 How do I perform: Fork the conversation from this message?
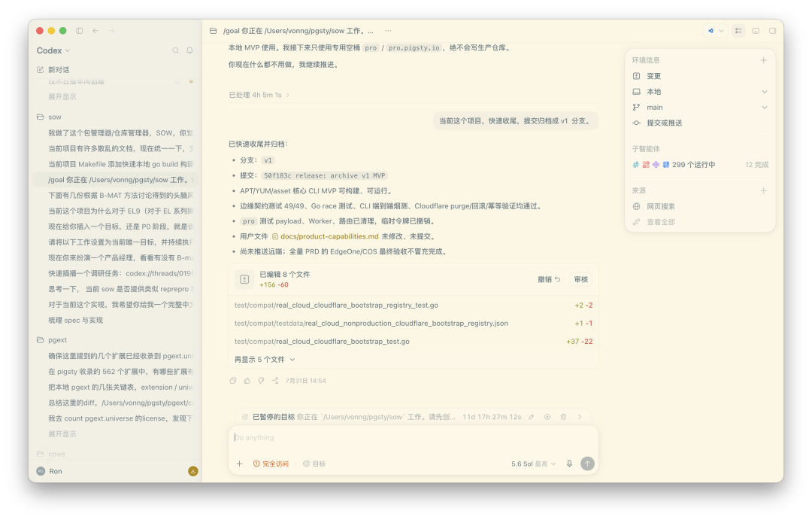(x=275, y=381)
